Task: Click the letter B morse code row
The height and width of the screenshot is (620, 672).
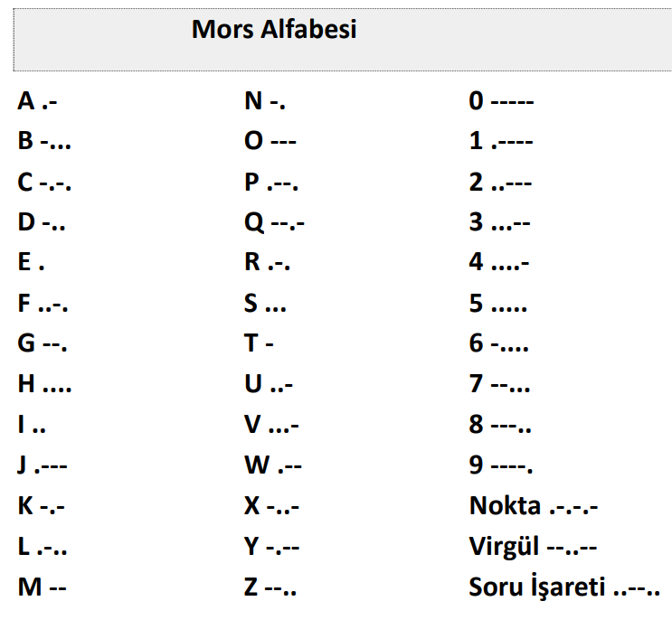Action: [x=44, y=141]
